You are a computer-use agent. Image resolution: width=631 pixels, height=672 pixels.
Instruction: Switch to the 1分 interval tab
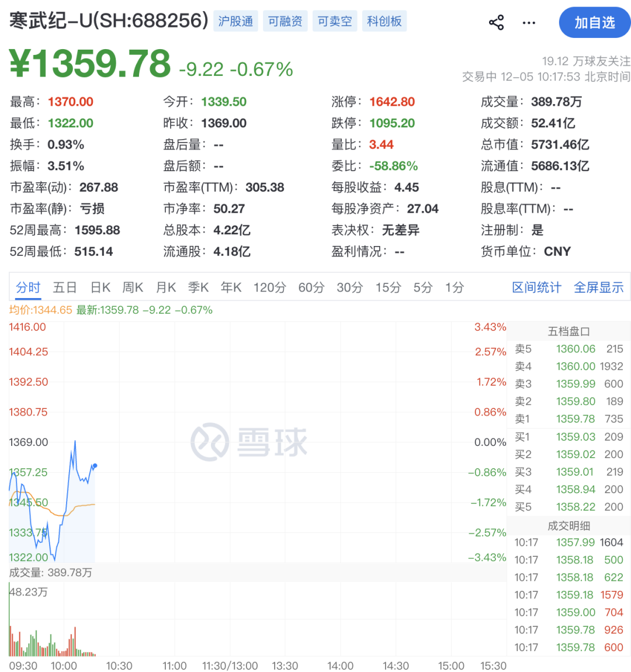click(x=454, y=287)
